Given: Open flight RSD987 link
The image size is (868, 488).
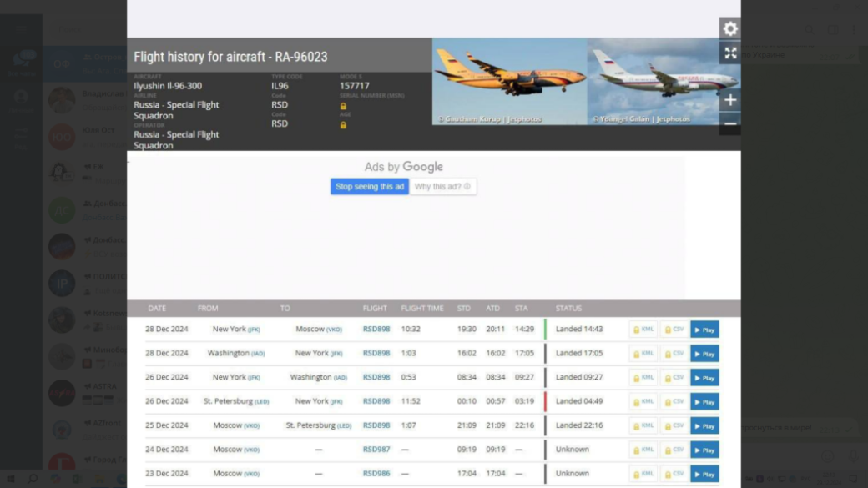Looking at the screenshot, I should [376, 450].
